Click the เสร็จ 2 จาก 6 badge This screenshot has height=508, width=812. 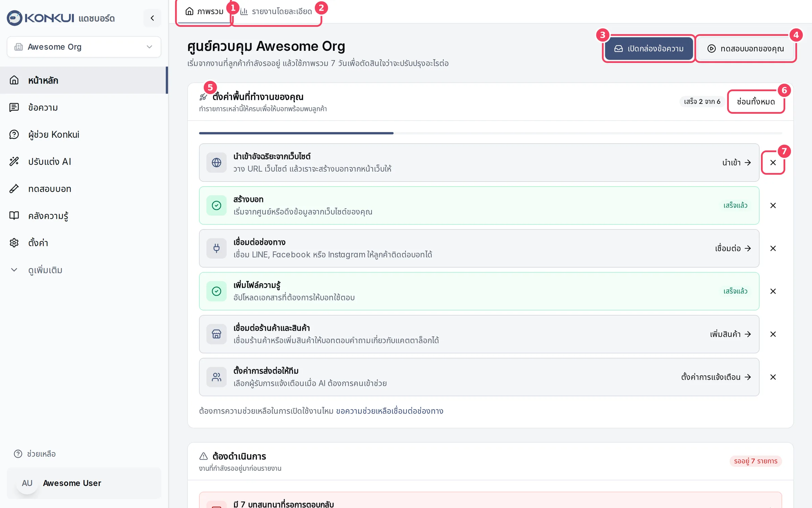pos(702,102)
